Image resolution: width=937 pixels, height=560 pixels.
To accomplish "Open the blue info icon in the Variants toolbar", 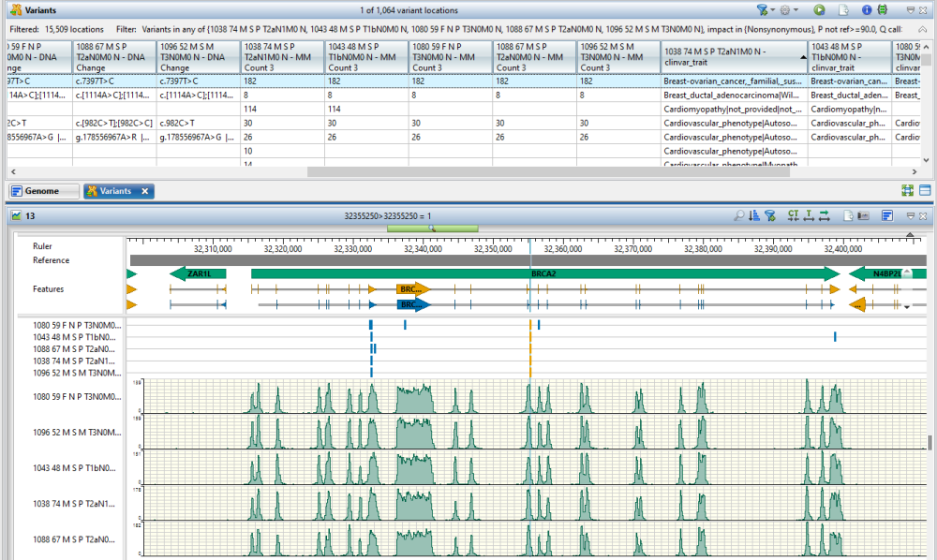I will point(867,8).
